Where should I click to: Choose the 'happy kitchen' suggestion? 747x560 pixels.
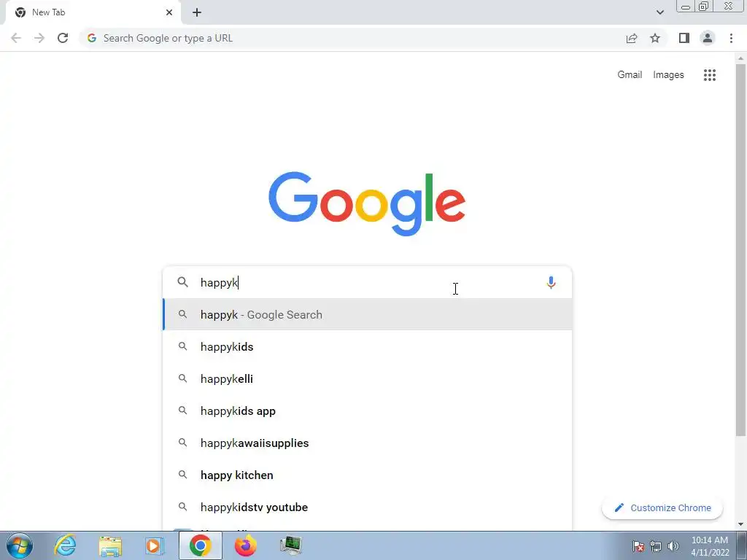[x=368, y=475]
